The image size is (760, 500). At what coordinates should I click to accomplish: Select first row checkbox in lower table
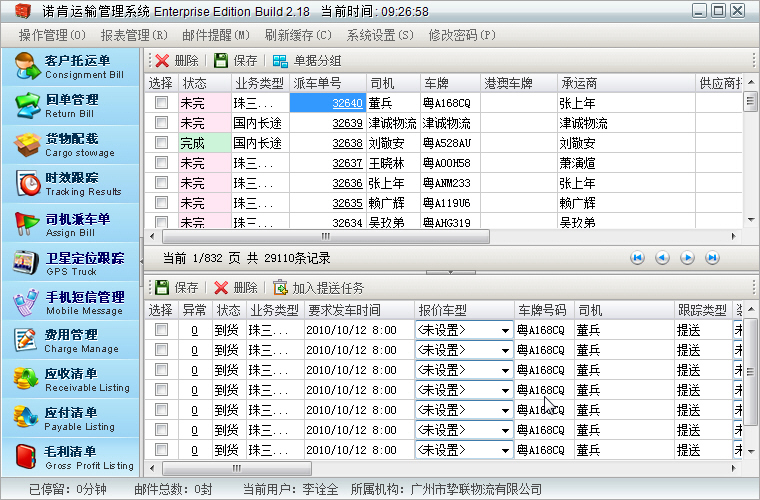click(161, 330)
